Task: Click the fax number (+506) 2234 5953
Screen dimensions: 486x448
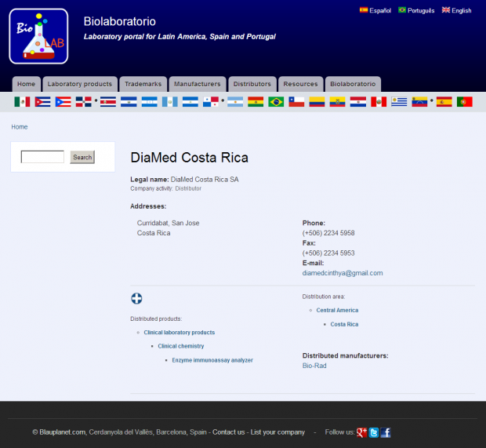Action: tap(328, 253)
